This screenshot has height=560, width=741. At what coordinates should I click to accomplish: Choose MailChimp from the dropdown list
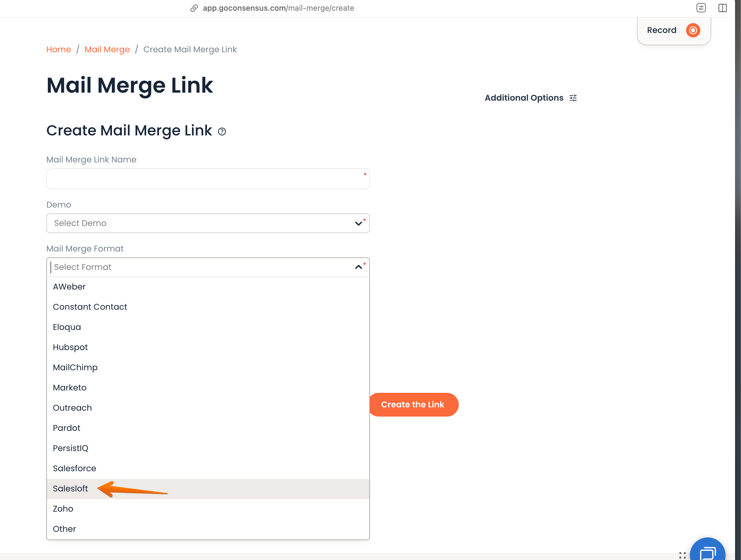point(208,368)
